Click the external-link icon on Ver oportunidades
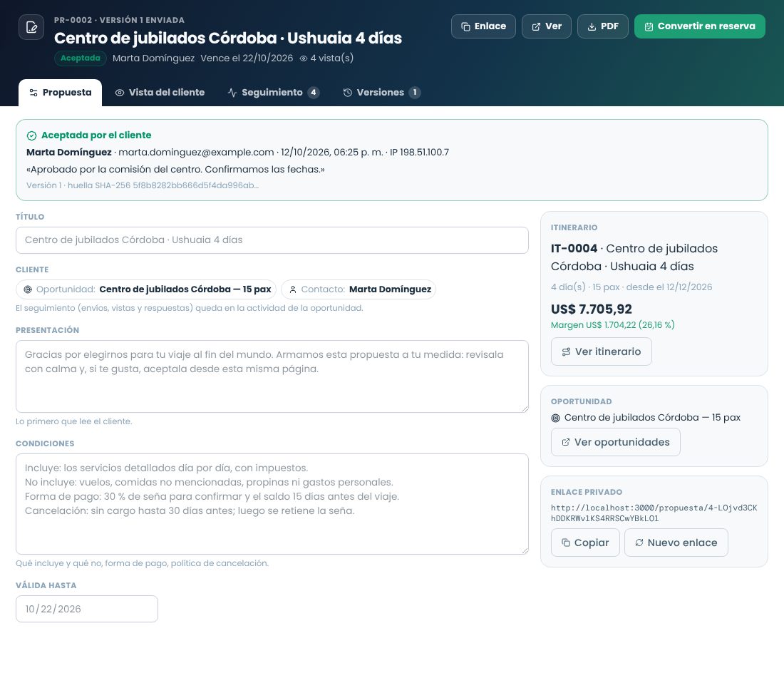Screen dimensions: 784x673 565,442
